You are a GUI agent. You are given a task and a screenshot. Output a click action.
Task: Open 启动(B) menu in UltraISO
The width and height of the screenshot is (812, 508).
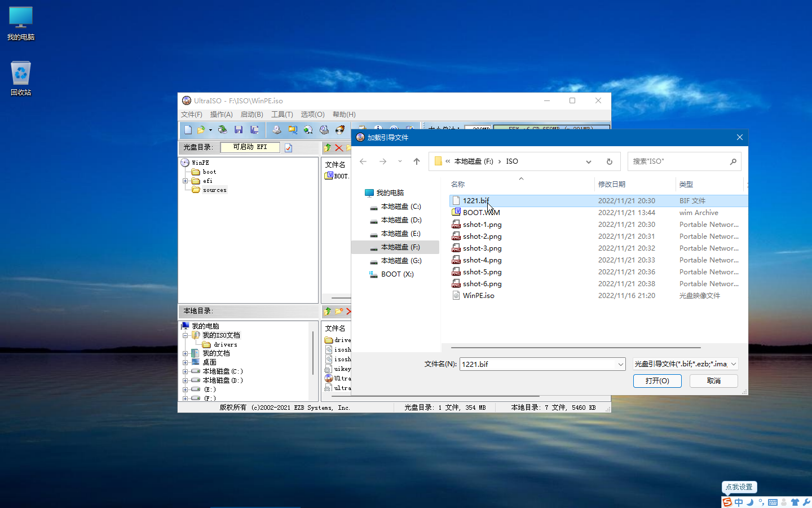point(251,115)
